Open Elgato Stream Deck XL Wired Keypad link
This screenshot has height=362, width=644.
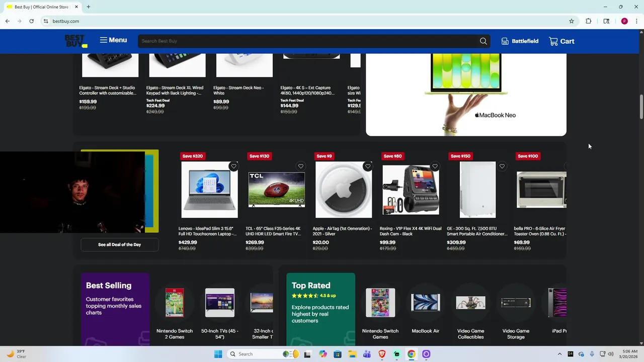tap(175, 90)
